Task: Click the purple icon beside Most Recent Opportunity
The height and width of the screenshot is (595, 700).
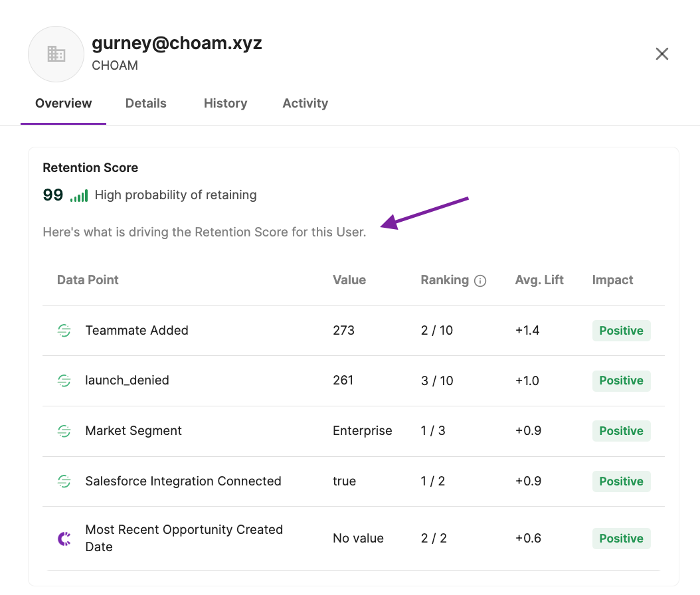Action: tap(64, 539)
